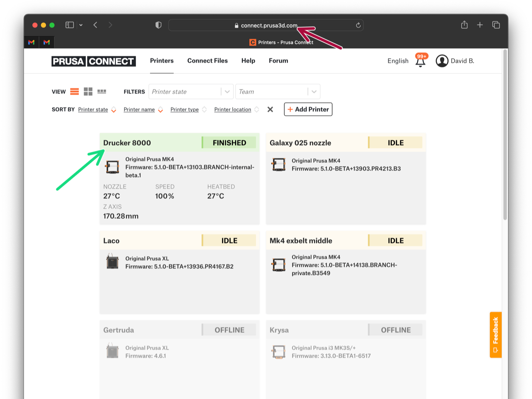Switch to the large grid view icon
The image size is (532, 399).
click(88, 92)
